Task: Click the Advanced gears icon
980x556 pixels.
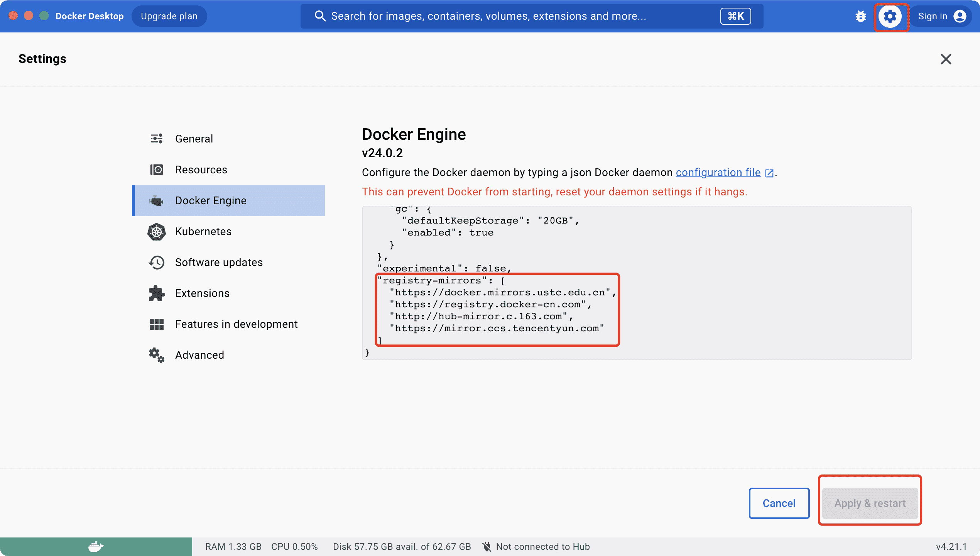Action: [157, 355]
